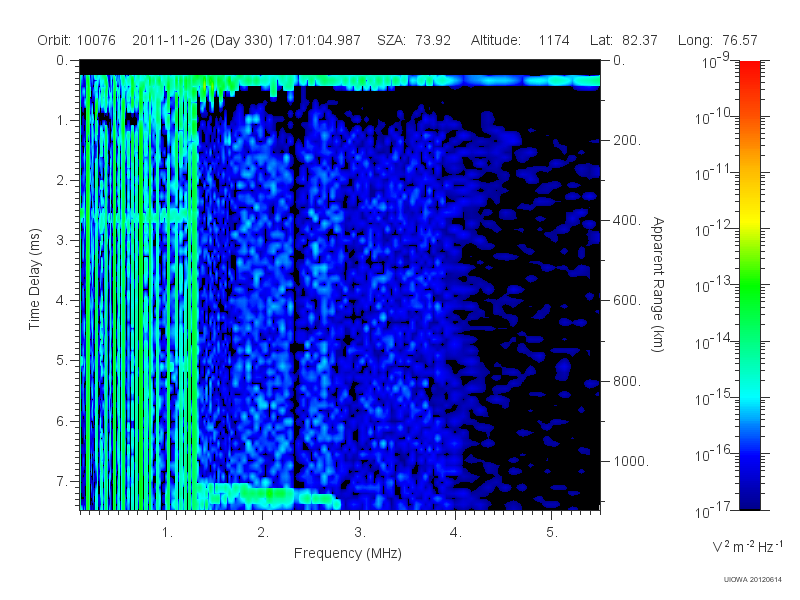Click the 10⁻¹⁷ color scale label
Image resolution: width=800 pixels, height=600 pixels.
tap(713, 510)
